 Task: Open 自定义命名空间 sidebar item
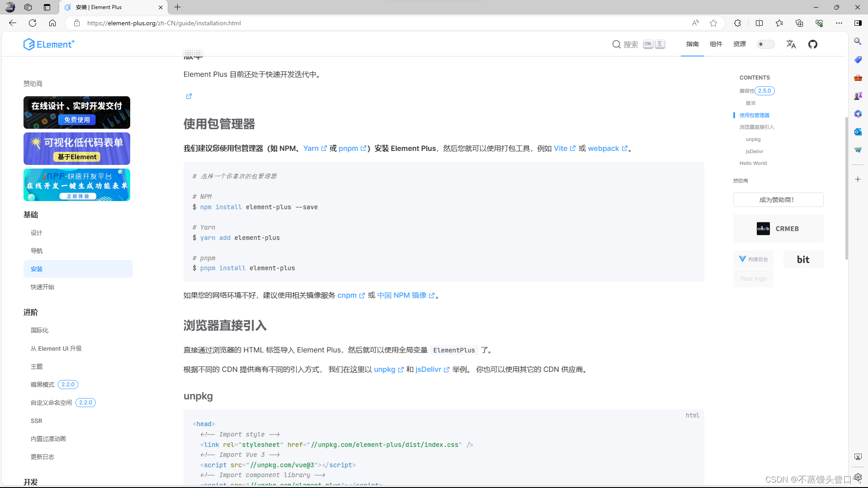51,403
